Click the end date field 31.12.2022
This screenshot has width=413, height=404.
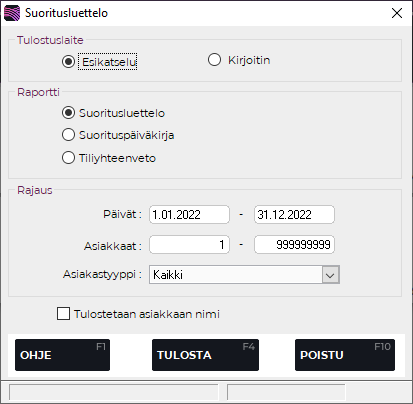point(294,214)
